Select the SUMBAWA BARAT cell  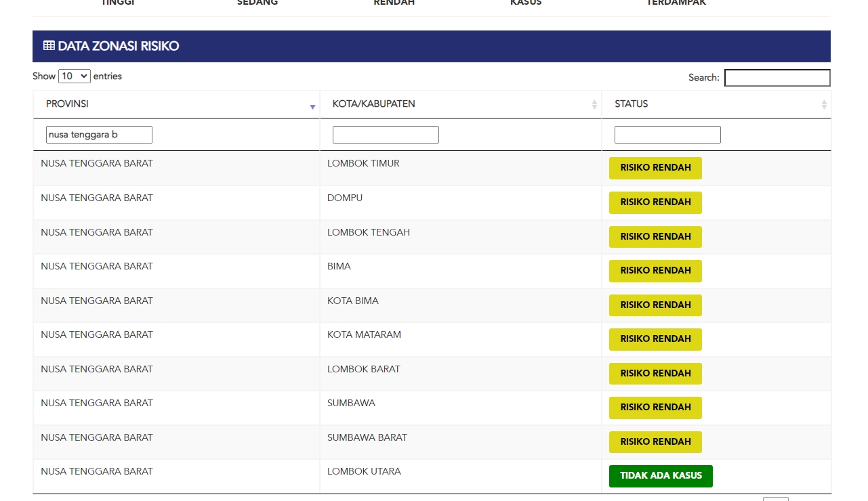pyautogui.click(x=460, y=442)
